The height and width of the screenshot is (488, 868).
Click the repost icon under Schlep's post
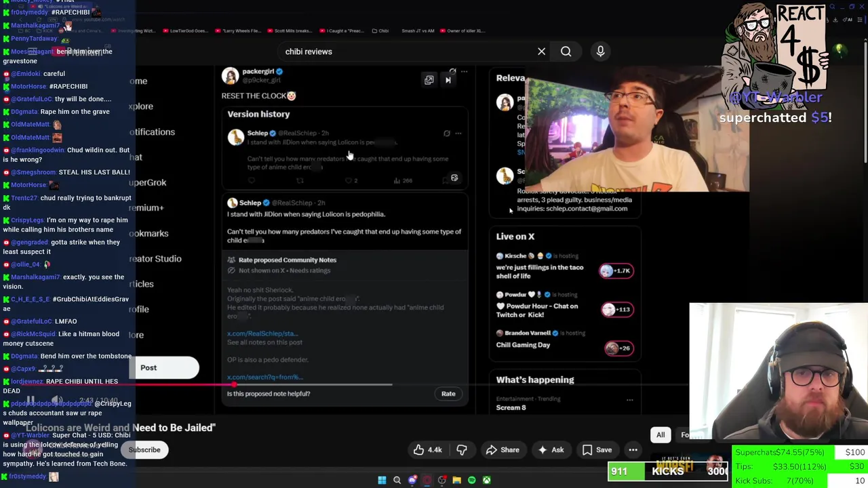[300, 180]
